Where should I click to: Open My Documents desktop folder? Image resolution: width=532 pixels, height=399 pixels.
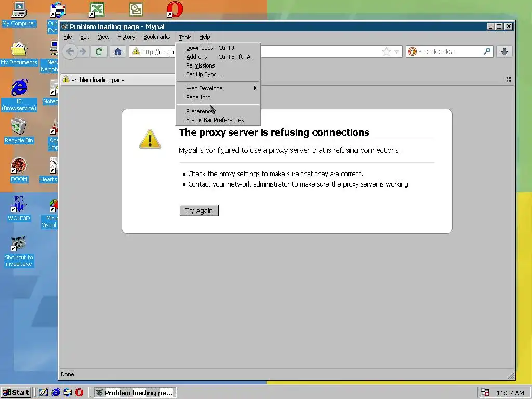(19, 54)
